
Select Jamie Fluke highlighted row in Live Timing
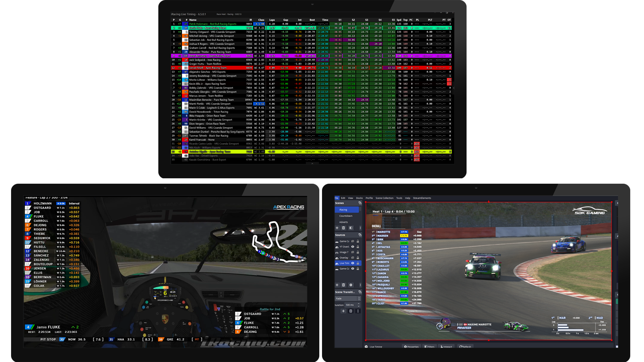[311, 28]
